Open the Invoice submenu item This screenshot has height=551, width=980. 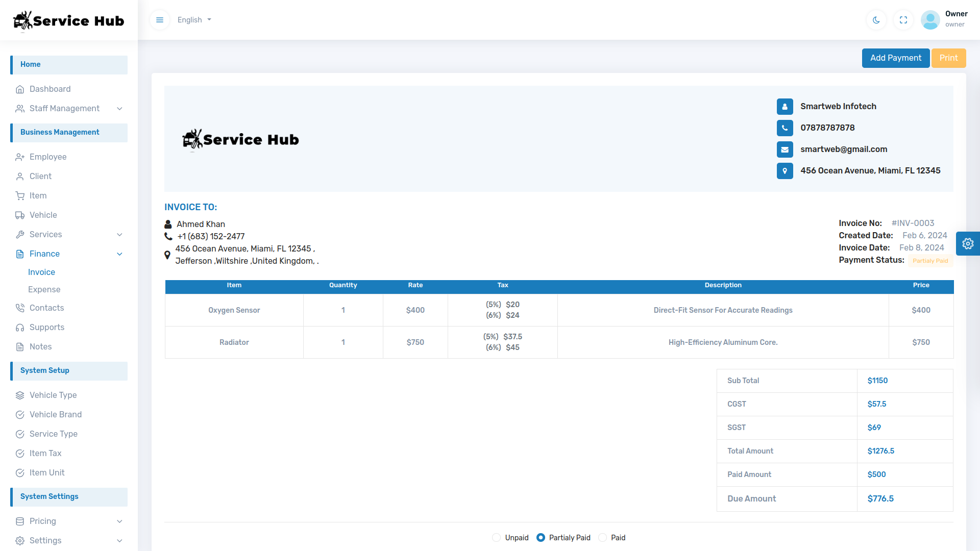tap(41, 272)
